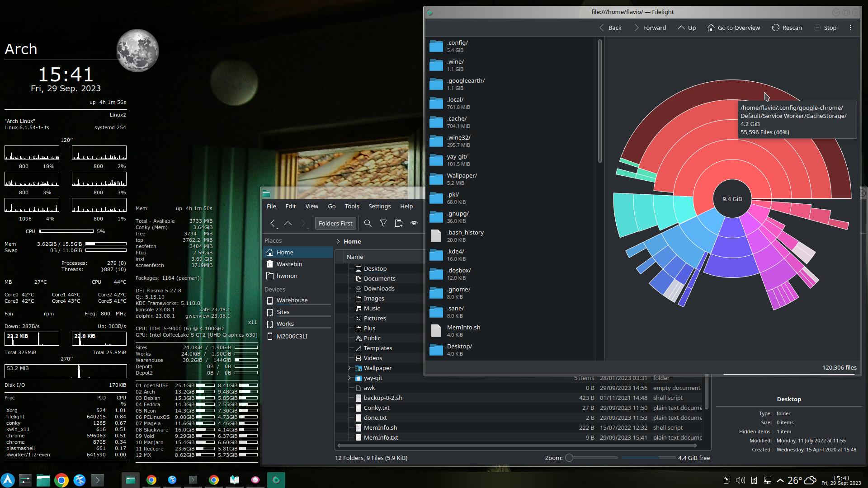Click the new folder toolbar icon

(399, 223)
